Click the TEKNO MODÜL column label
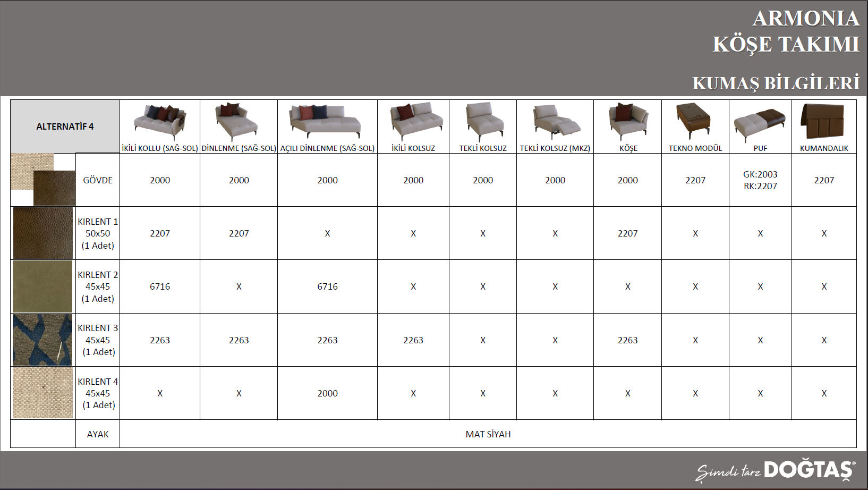 [695, 148]
